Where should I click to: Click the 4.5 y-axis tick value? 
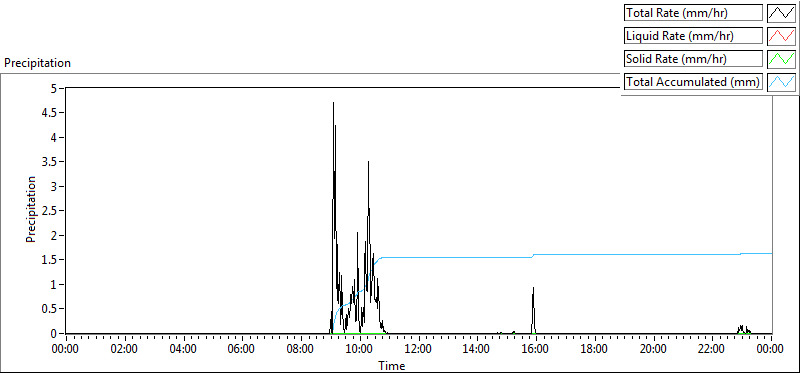(x=50, y=113)
